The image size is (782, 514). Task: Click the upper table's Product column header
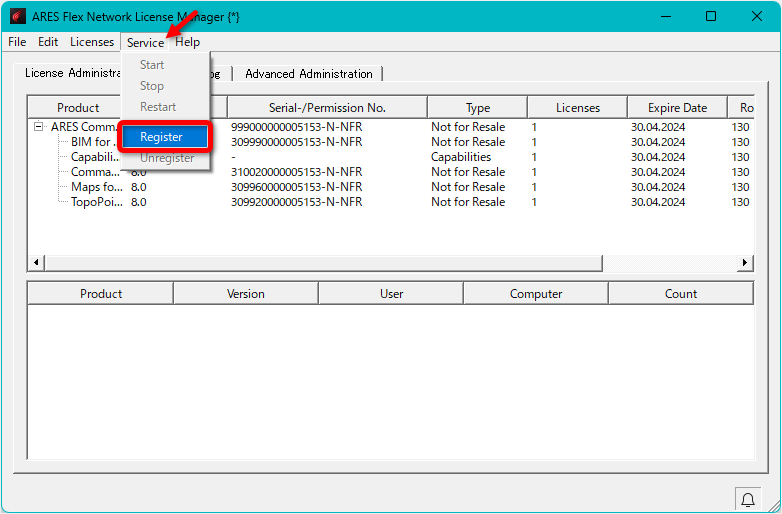pos(78,108)
